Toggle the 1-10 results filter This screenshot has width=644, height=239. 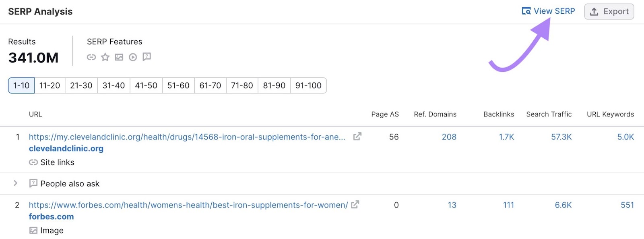[x=21, y=85]
